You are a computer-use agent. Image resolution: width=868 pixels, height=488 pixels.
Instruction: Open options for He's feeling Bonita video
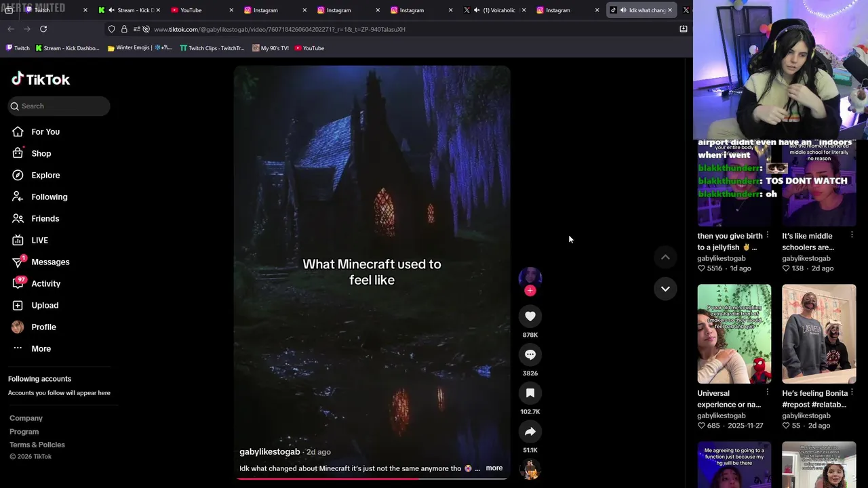(x=852, y=392)
